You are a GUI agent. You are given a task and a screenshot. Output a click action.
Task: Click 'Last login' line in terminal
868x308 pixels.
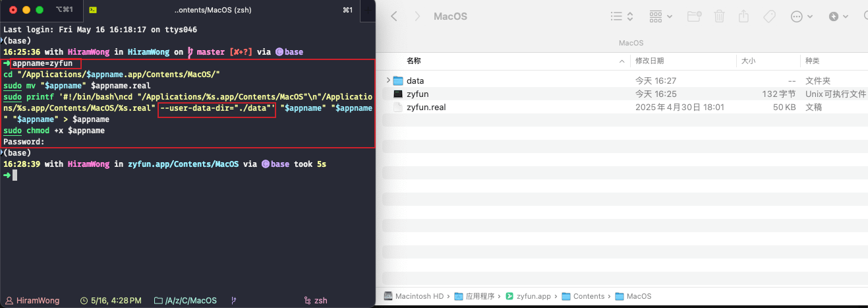tap(100, 30)
